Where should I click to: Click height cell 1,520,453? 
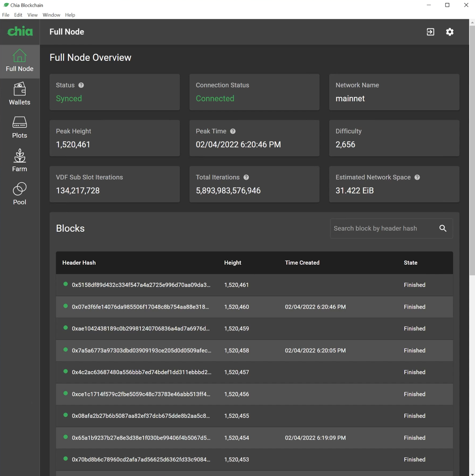click(237, 460)
